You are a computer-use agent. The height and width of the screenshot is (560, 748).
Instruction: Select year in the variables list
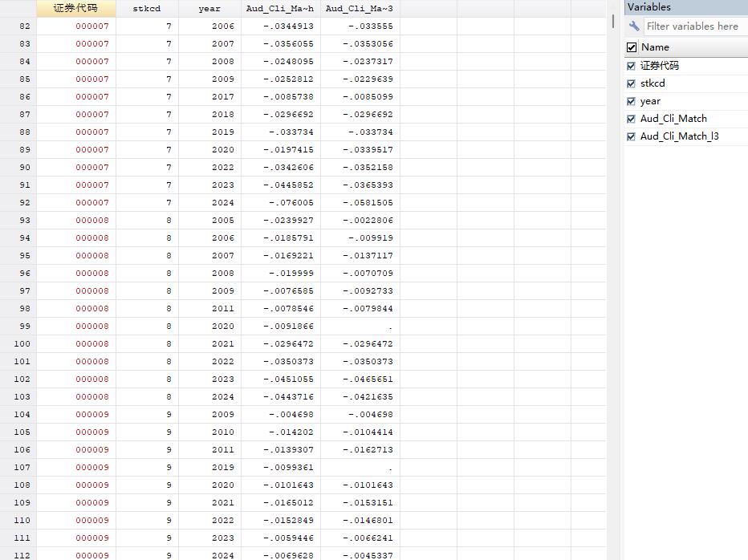[650, 101]
